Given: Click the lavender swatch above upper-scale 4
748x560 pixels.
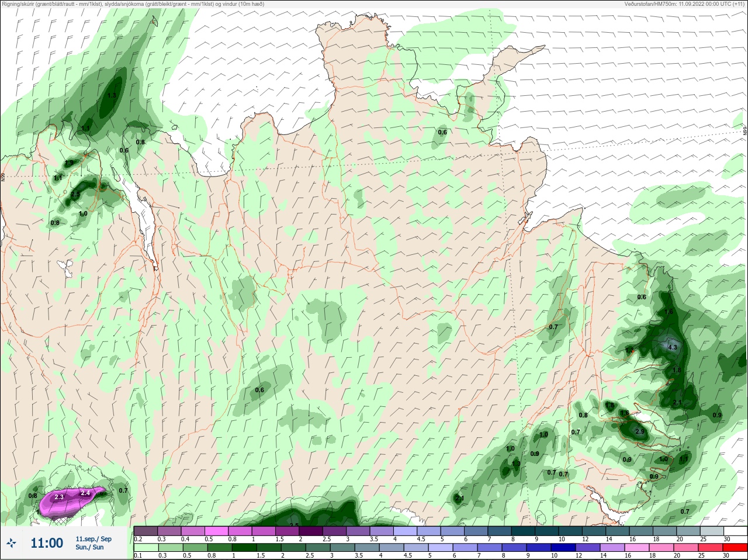Looking at the screenshot, I should click(x=406, y=531).
